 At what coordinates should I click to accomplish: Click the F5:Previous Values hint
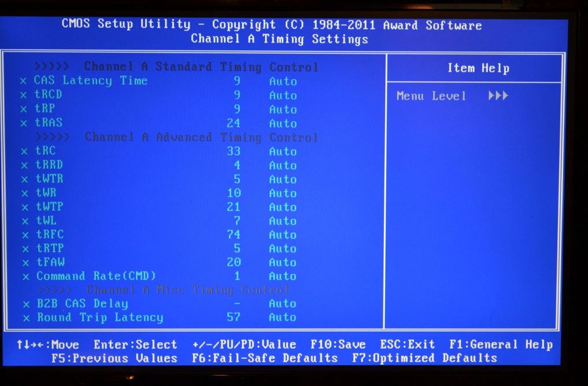tap(114, 358)
